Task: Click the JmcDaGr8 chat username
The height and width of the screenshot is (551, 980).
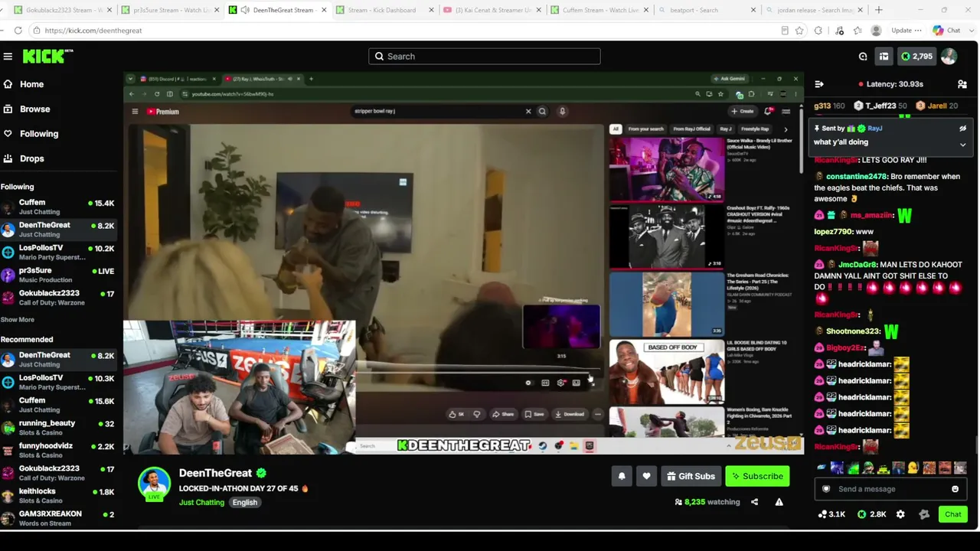Action: point(857,265)
